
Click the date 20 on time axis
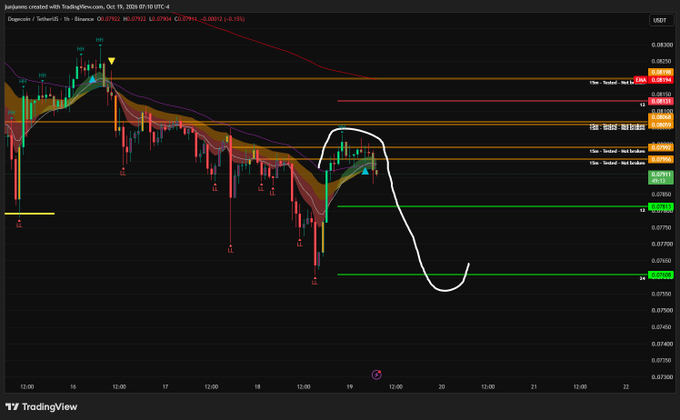click(441, 387)
